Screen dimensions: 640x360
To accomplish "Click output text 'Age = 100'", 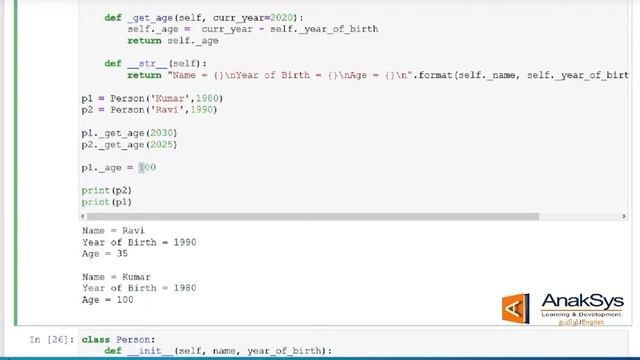I will point(107,300).
